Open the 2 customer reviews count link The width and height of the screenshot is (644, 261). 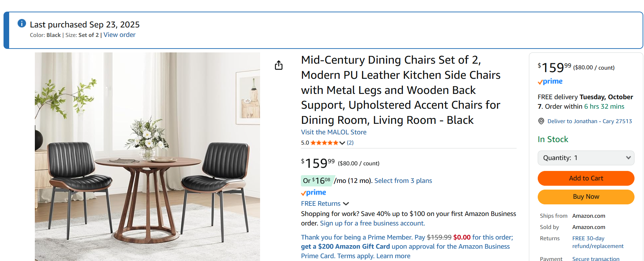(350, 143)
